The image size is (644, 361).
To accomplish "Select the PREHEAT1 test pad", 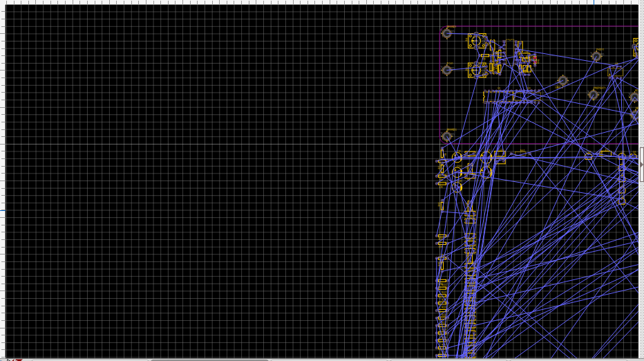I will pyautogui.click(x=593, y=95).
